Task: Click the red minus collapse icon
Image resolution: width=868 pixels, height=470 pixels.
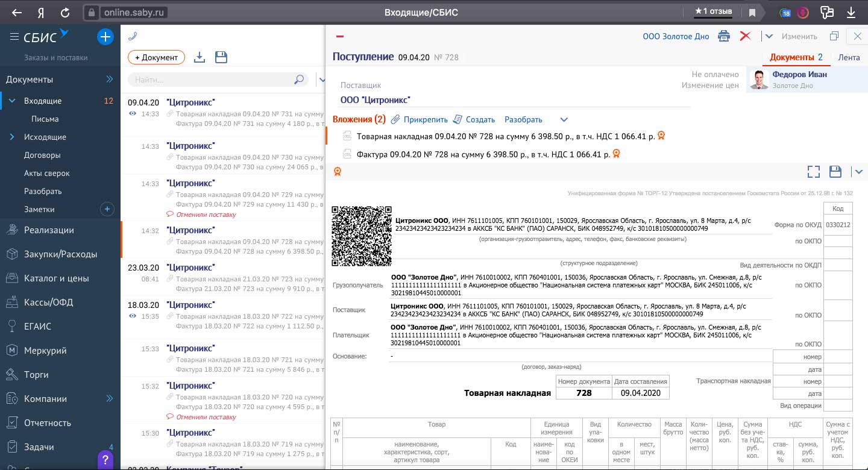Action: coord(339,37)
